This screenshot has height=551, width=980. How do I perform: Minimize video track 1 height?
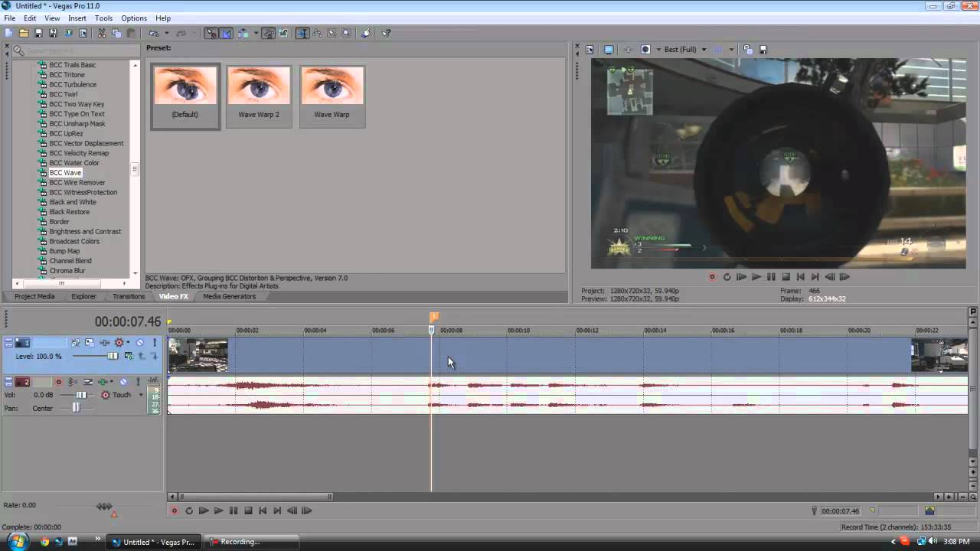(x=9, y=339)
